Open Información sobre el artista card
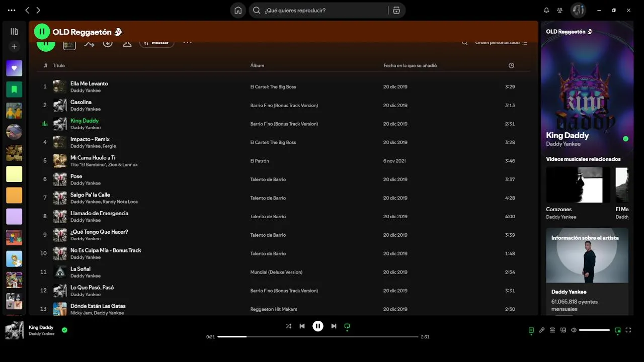The image size is (644, 362). pyautogui.click(x=587, y=271)
